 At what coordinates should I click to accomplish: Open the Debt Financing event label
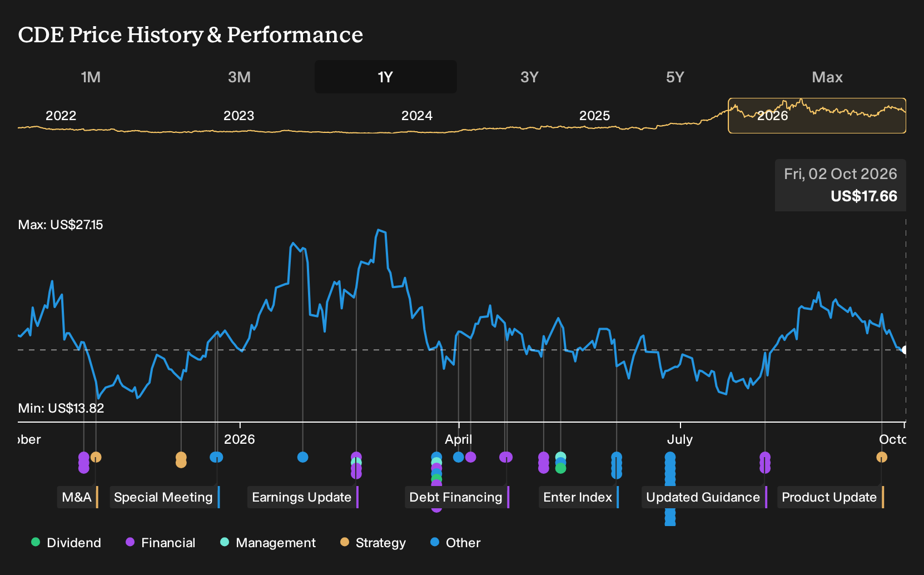457,497
